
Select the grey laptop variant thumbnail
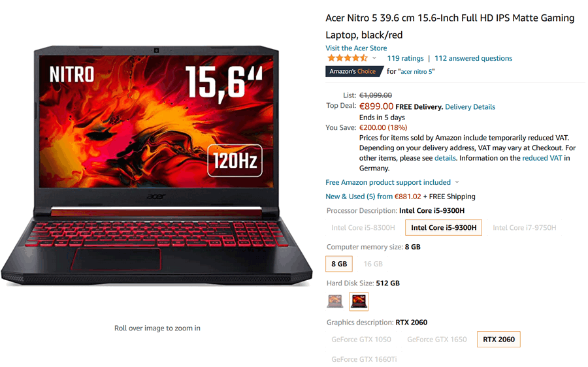pyautogui.click(x=335, y=302)
